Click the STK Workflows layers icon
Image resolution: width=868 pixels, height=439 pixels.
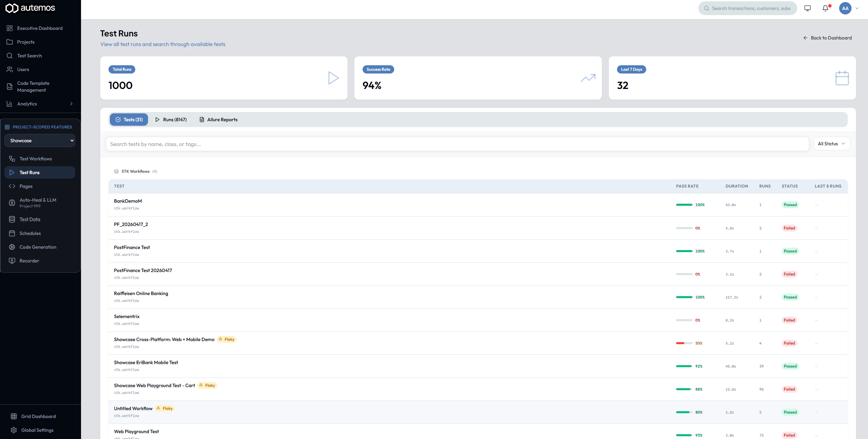116,171
